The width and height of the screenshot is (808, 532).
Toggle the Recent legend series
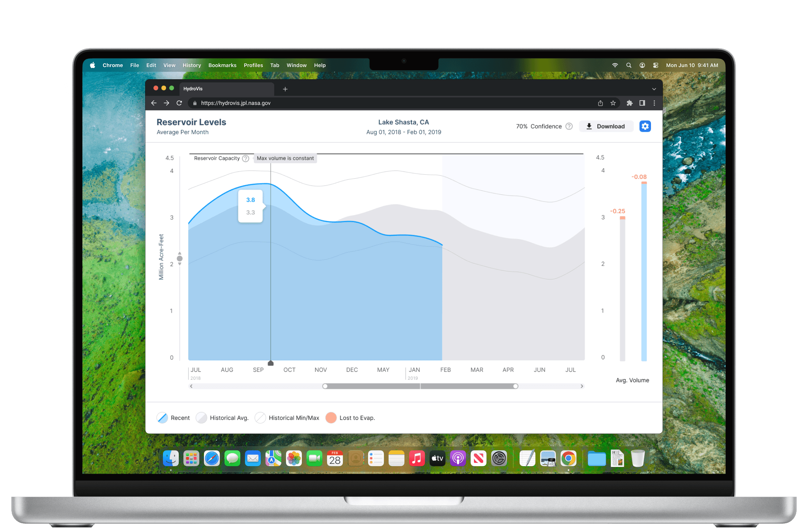click(x=162, y=418)
